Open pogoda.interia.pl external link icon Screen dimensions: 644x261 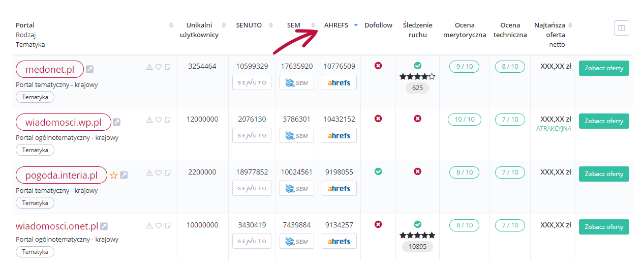pos(124,175)
